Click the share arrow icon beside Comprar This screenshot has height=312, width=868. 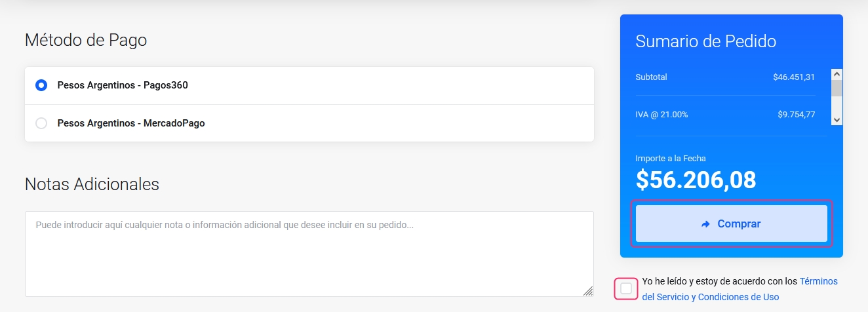pyautogui.click(x=706, y=224)
